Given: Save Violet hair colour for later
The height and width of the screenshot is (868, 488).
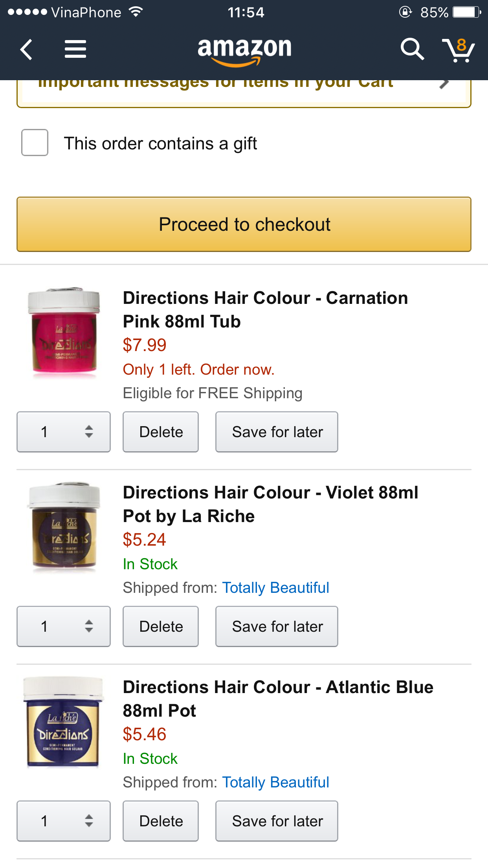Looking at the screenshot, I should coord(277,626).
